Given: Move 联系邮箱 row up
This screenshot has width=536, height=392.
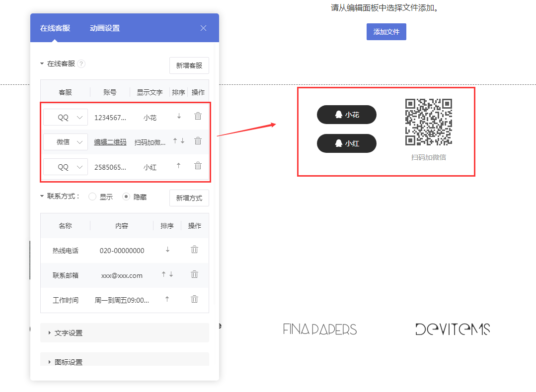Looking at the screenshot, I should point(164,274).
